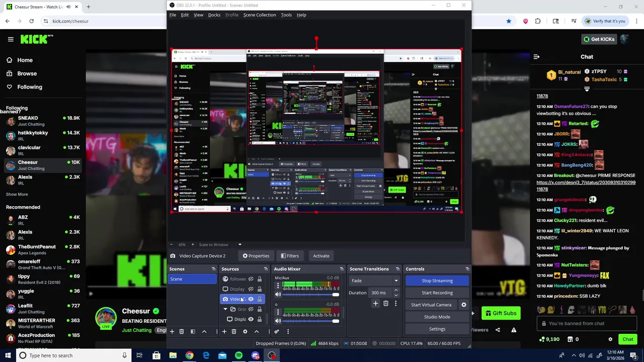This screenshot has width=644, height=362.
Task: Show the first Display source eye icon
Action: (251, 289)
